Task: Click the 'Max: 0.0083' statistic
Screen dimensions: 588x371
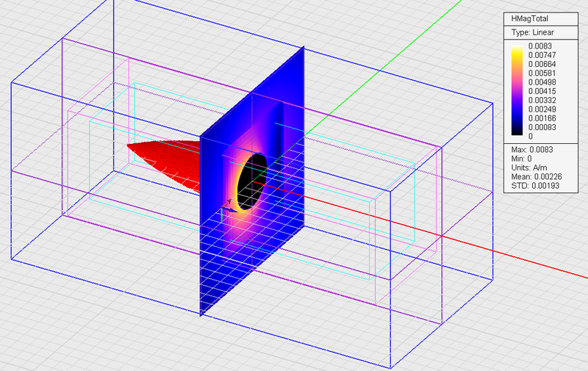Action: [x=531, y=150]
